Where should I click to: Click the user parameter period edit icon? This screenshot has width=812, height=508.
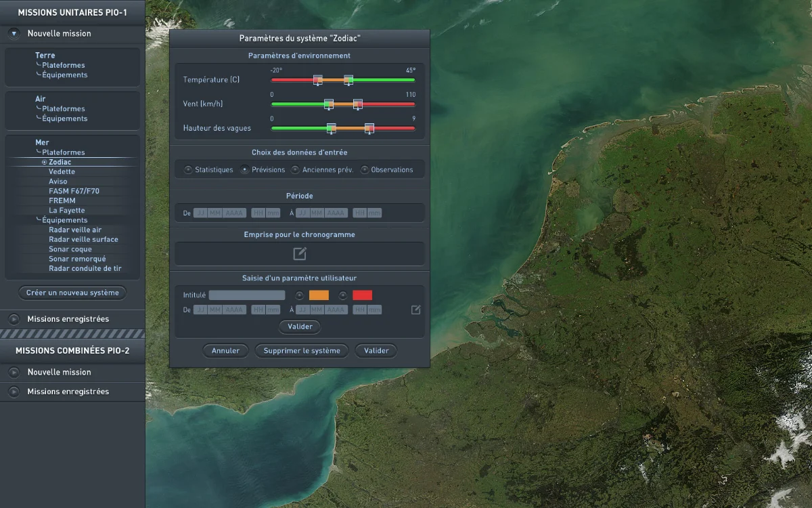pyautogui.click(x=416, y=310)
